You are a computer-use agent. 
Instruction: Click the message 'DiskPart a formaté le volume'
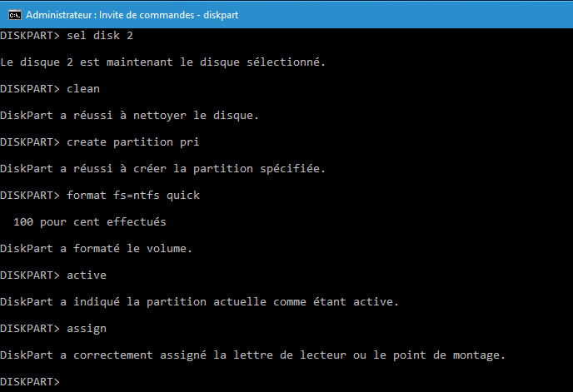click(96, 249)
